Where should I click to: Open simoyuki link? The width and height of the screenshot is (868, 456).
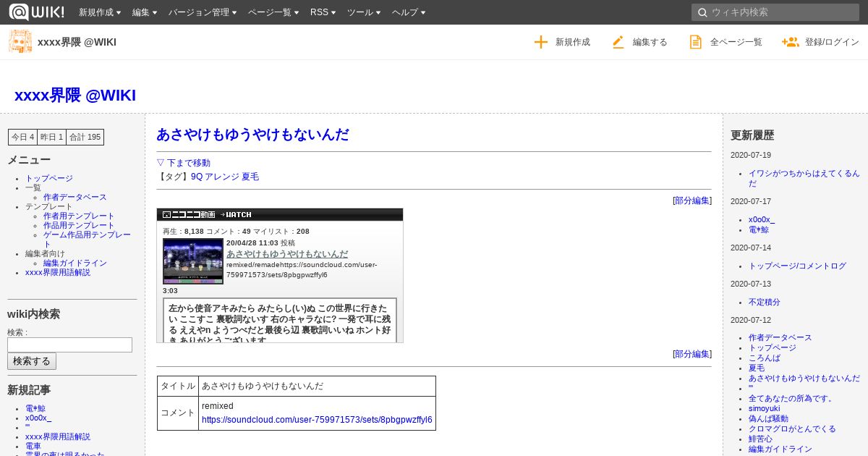pyautogui.click(x=765, y=408)
